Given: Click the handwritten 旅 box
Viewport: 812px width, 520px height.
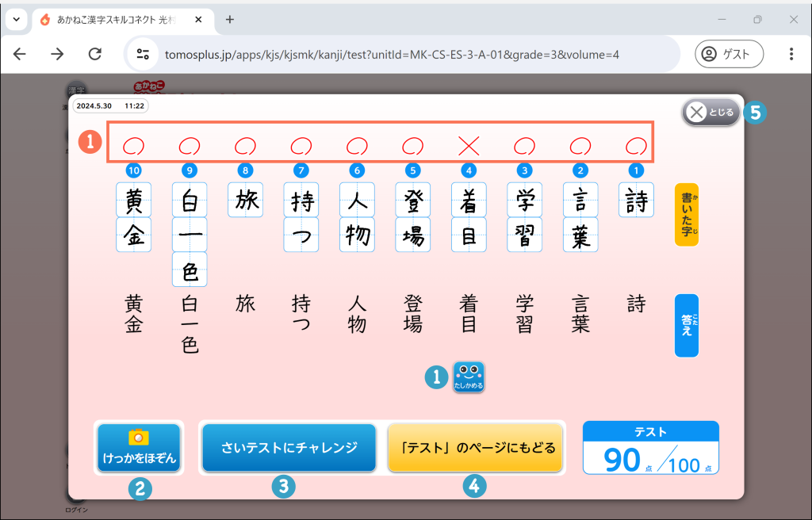Looking at the screenshot, I should click(x=246, y=200).
